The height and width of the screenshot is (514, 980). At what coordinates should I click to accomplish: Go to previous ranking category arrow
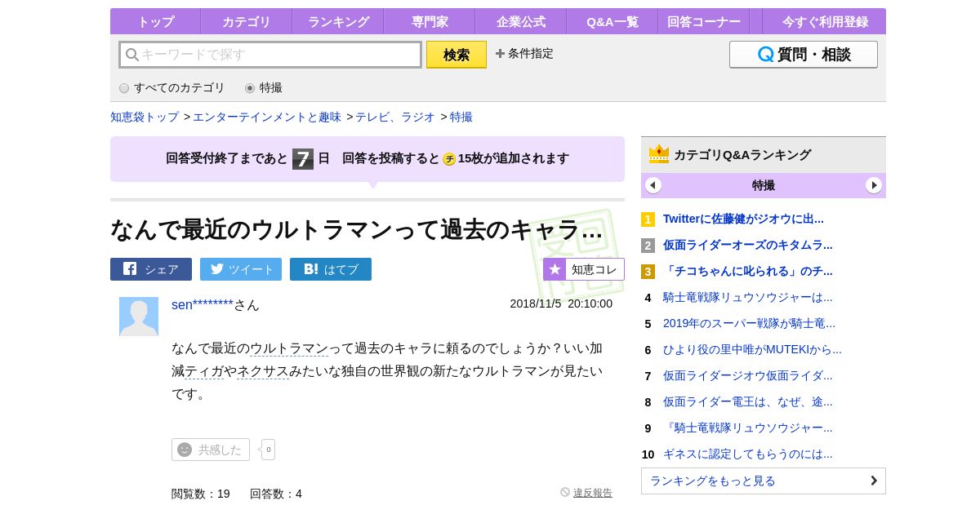[x=653, y=185]
